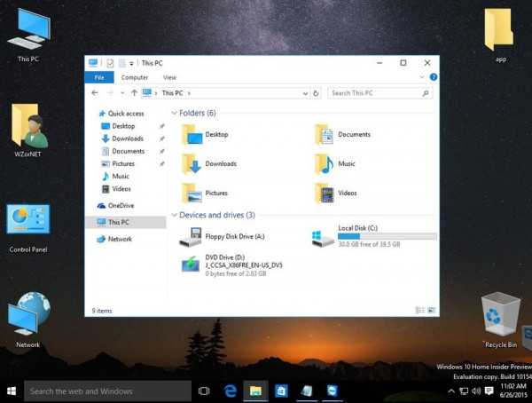Open Action Center notifications icon
This screenshot has height=403, width=532.
pyautogui.click(x=489, y=391)
